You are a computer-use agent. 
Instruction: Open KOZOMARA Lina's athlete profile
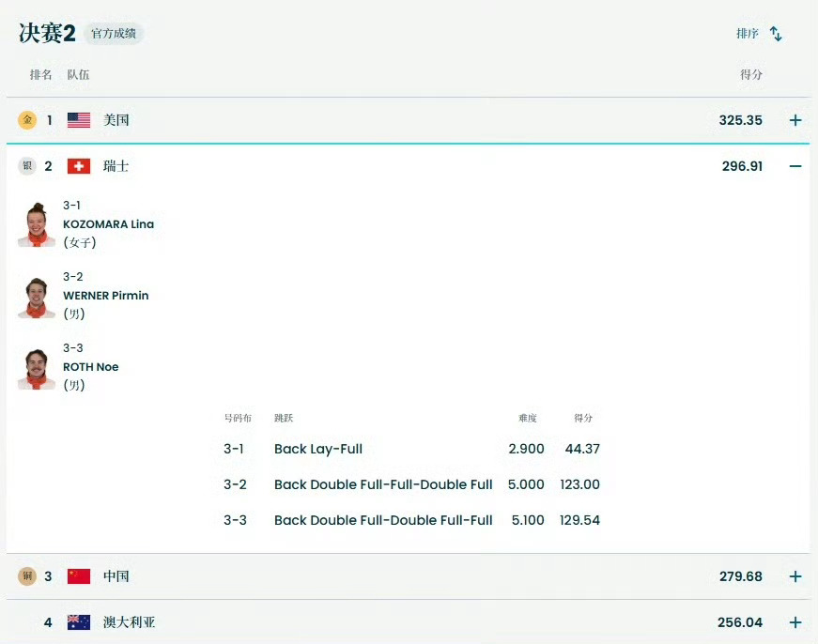click(x=109, y=224)
